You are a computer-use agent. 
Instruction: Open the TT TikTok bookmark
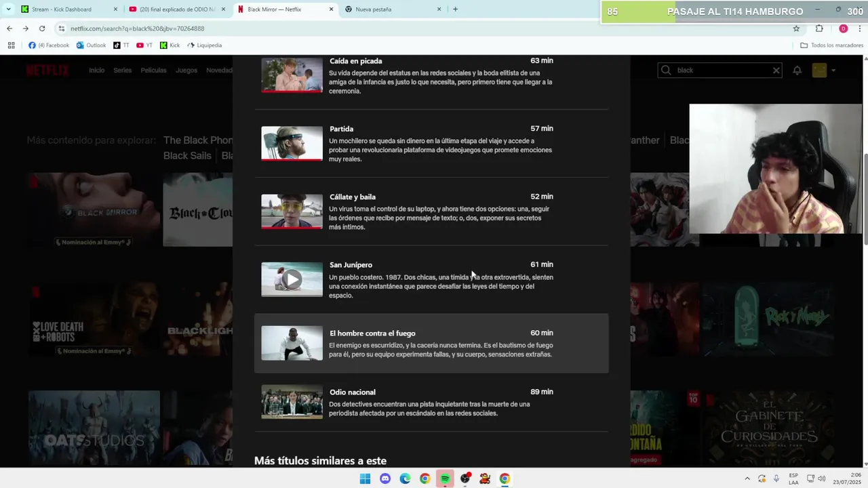[121, 45]
